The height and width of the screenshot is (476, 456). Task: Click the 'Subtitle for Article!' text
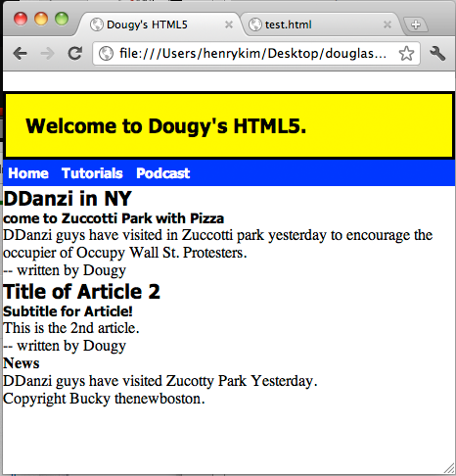68,311
